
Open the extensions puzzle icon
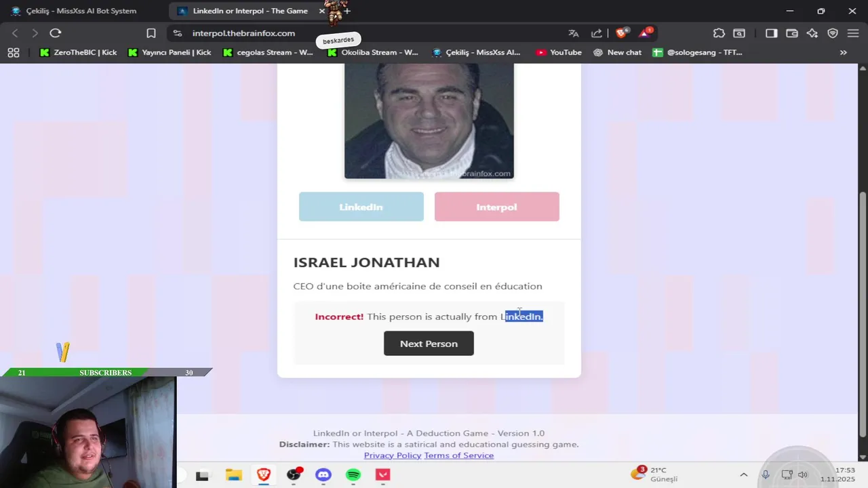(x=719, y=33)
